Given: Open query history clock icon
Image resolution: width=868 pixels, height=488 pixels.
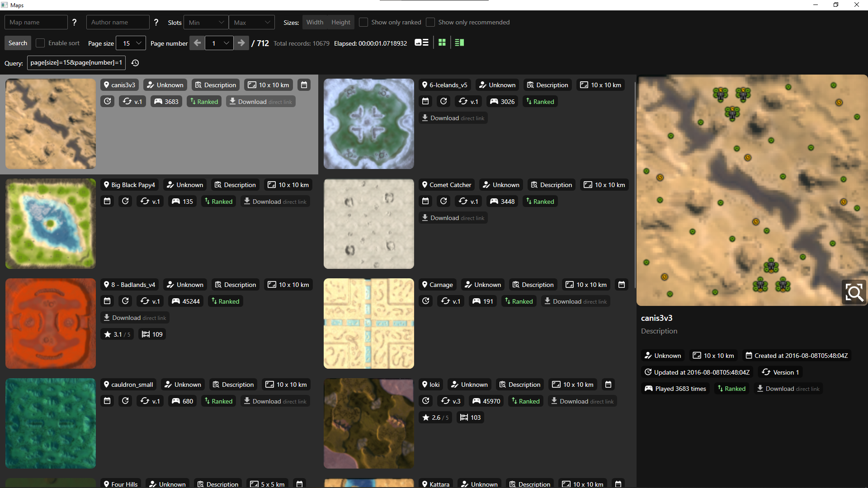Looking at the screenshot, I should (x=135, y=63).
